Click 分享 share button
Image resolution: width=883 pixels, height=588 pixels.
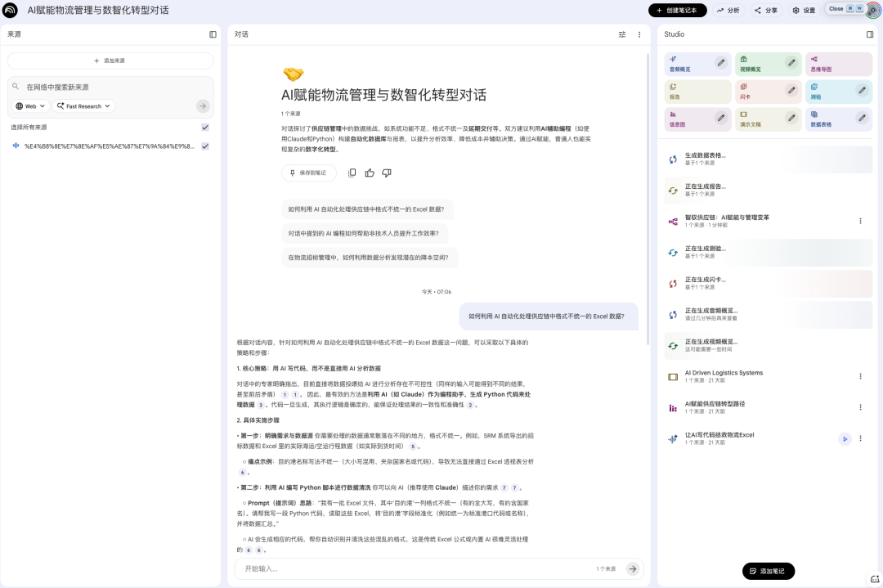(766, 10)
